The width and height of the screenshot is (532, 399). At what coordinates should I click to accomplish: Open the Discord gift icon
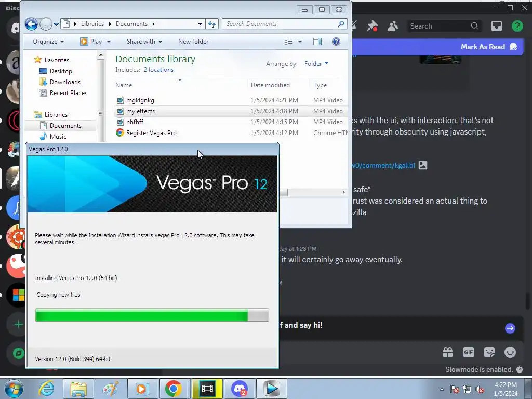coord(448,352)
